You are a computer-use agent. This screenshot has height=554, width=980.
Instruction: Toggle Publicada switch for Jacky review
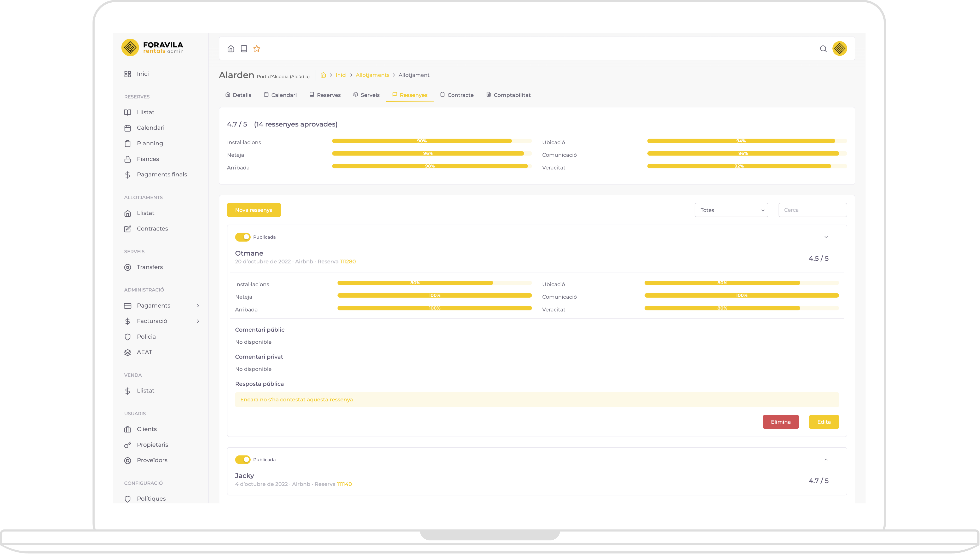pos(243,460)
